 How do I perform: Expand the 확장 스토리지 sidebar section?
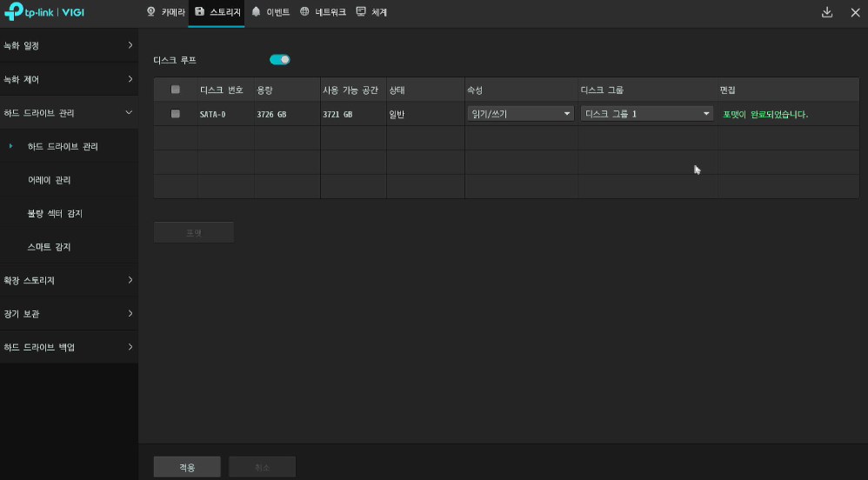click(x=69, y=281)
